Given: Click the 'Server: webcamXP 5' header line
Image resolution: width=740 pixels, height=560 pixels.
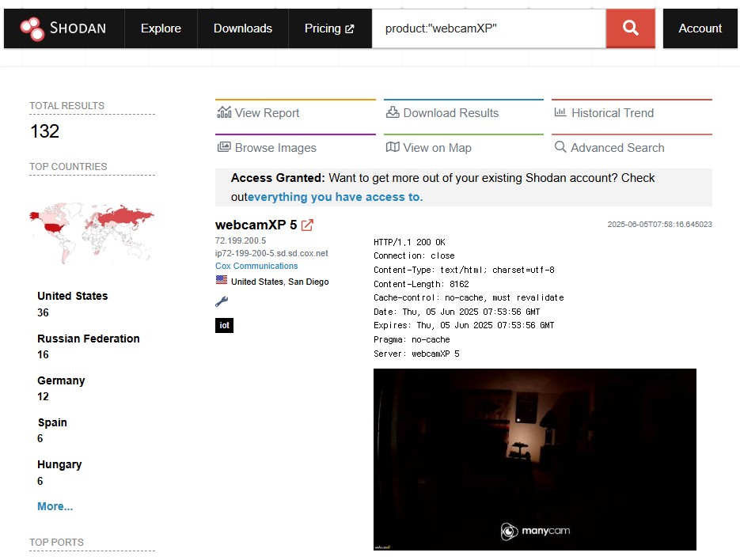Looking at the screenshot, I should 417,354.
